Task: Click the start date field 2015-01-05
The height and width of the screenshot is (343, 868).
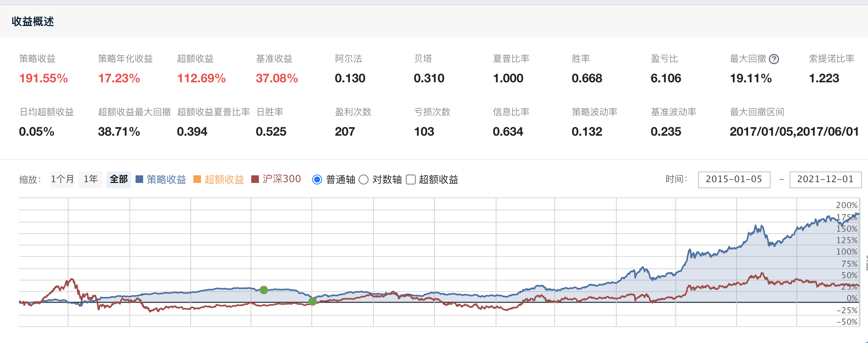Action: click(x=734, y=180)
